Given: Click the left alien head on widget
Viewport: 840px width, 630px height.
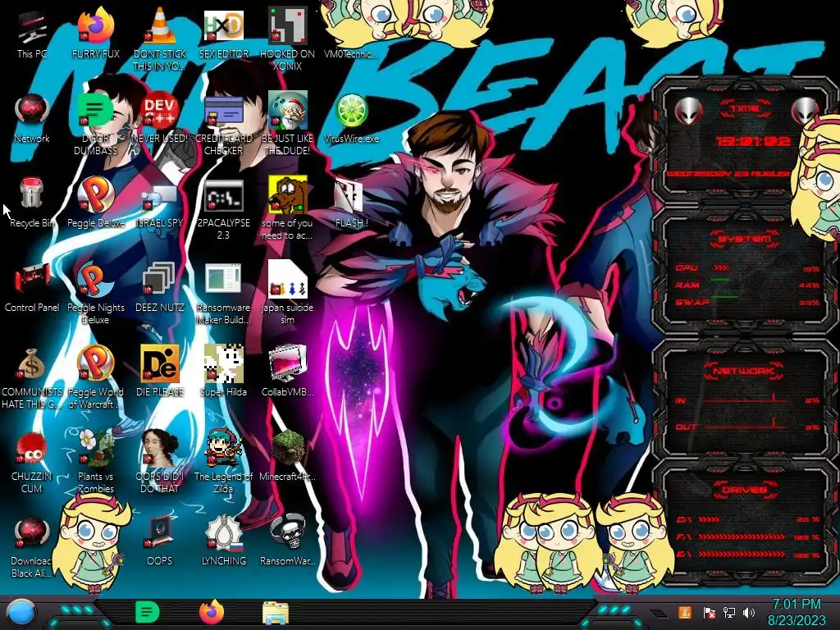Looking at the screenshot, I should [688, 112].
